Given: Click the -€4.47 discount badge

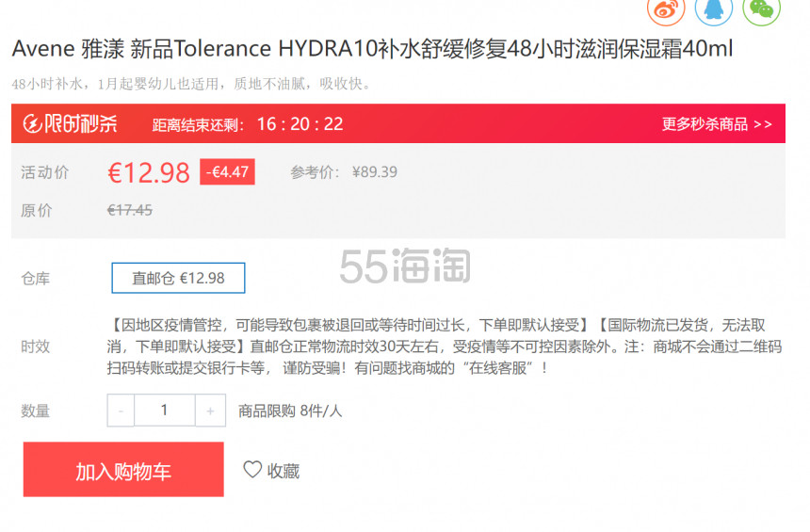Looking at the screenshot, I should pyautogui.click(x=227, y=171).
